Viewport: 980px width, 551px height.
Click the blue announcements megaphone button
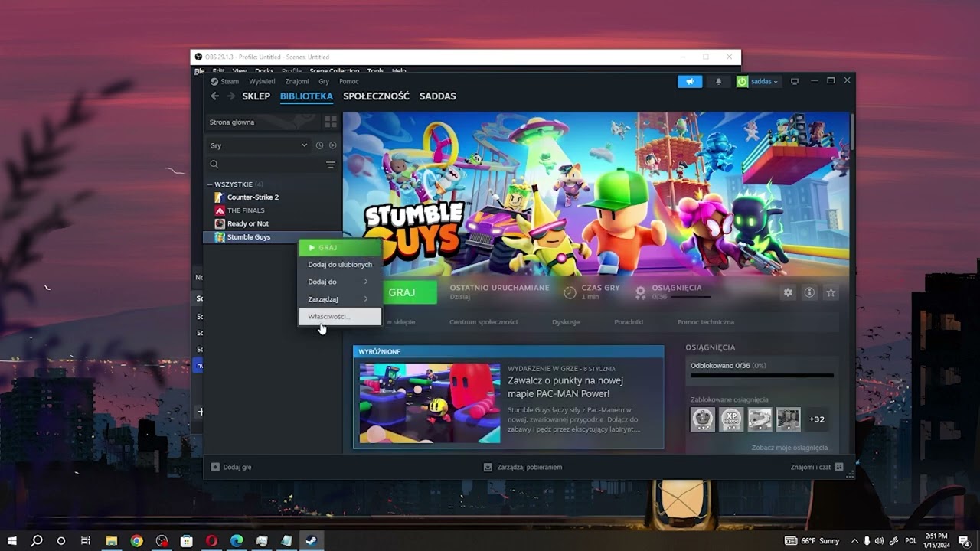690,81
